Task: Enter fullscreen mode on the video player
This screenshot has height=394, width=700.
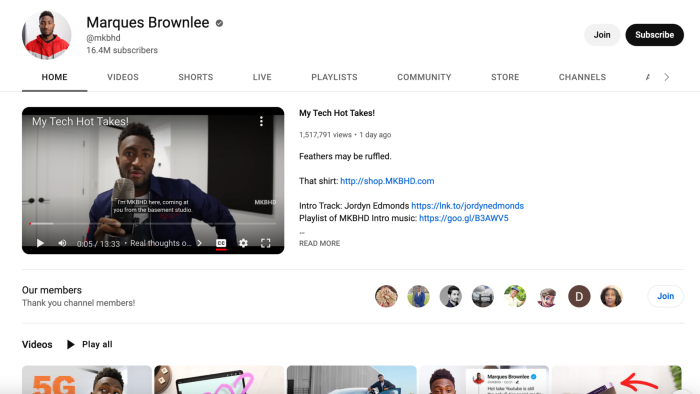Action: click(x=266, y=243)
